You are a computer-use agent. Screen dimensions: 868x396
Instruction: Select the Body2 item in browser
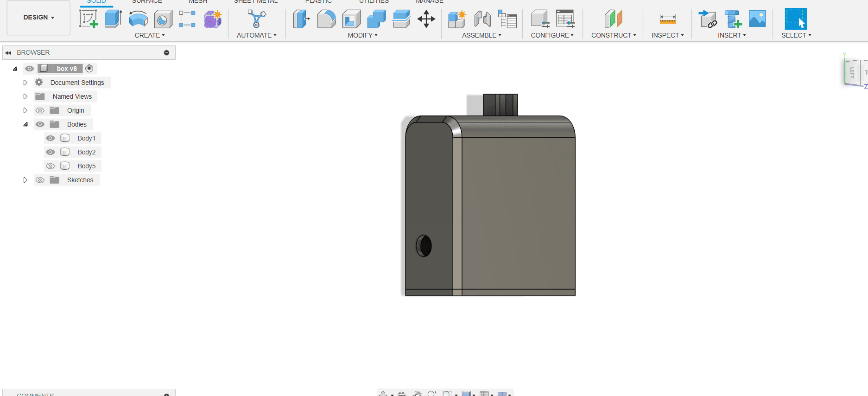pos(86,152)
